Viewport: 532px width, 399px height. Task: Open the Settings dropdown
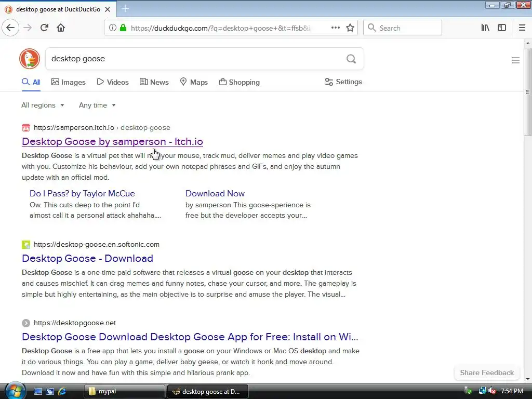tap(343, 82)
